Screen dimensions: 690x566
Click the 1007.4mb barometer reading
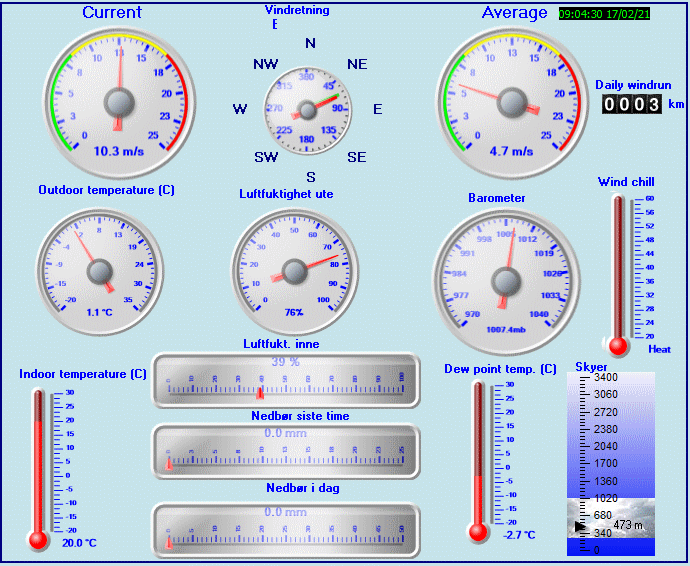click(x=506, y=327)
